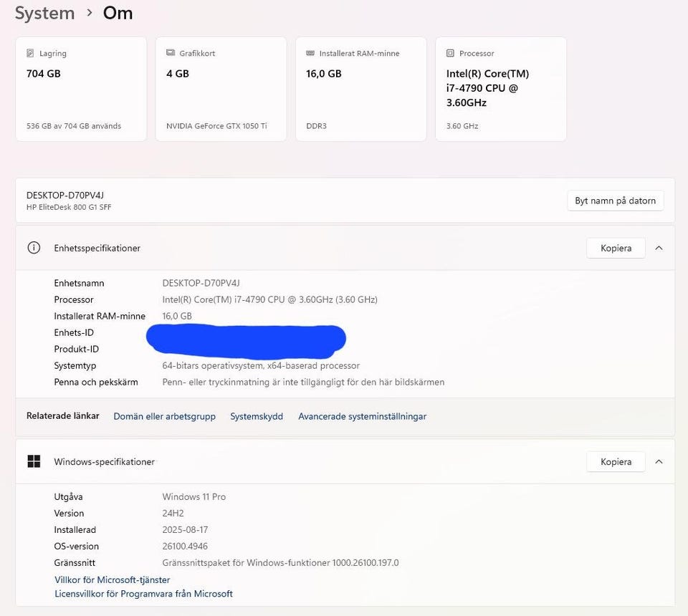Click DESKTOP-D70PV4J value beside Enhetsnamn
688x616 pixels.
pyautogui.click(x=201, y=283)
